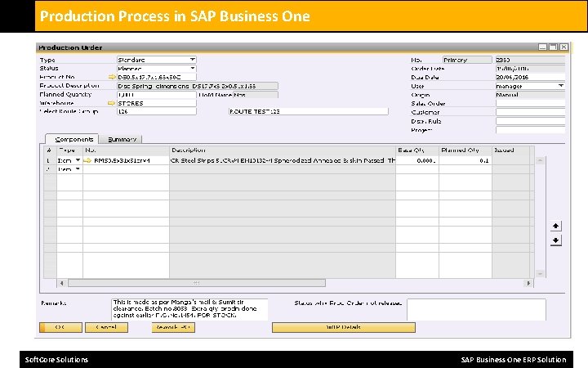This screenshot has height=368, width=588.
Task: Click the down arrow of the table's vertical scrollbar
Action: pos(540,274)
